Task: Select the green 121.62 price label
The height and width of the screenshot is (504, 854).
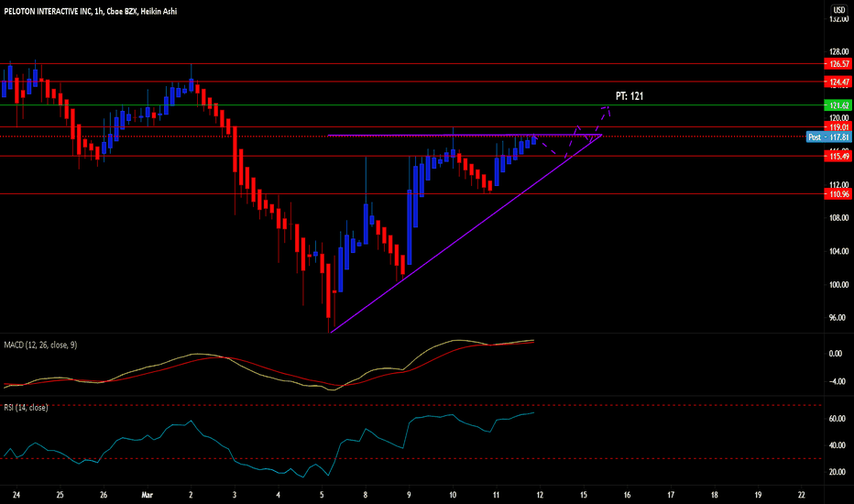Action: pyautogui.click(x=838, y=105)
